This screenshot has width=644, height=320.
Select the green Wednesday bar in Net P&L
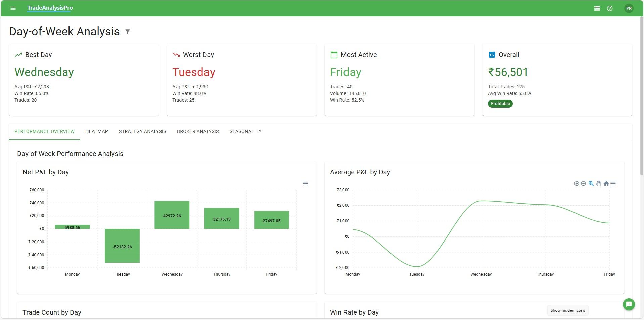172,215
